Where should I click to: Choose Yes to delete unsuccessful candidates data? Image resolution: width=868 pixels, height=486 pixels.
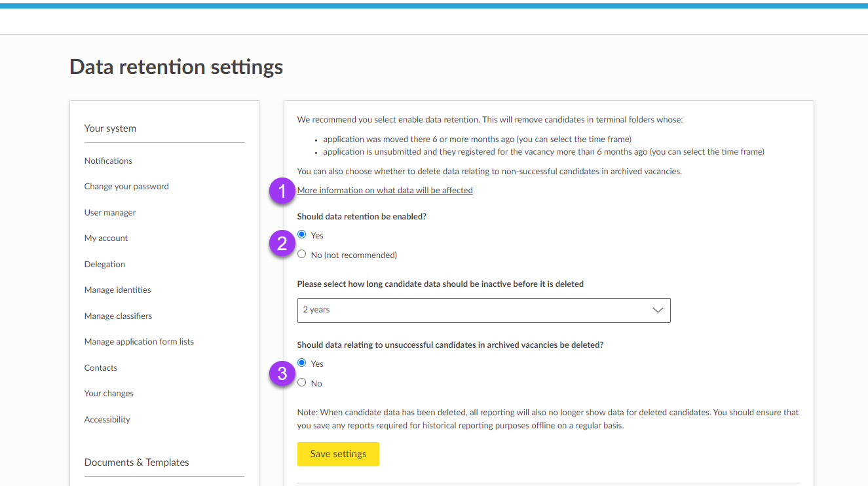click(x=302, y=363)
